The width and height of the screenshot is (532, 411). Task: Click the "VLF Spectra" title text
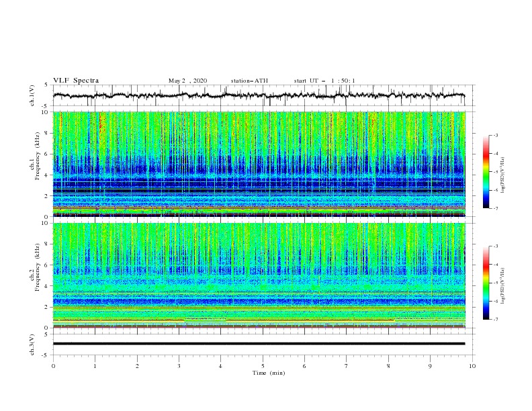(76, 81)
